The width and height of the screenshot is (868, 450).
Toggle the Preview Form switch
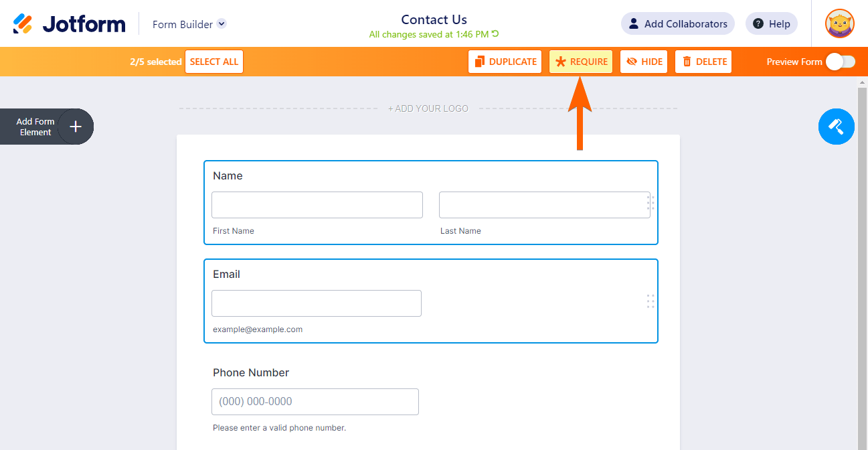click(840, 62)
